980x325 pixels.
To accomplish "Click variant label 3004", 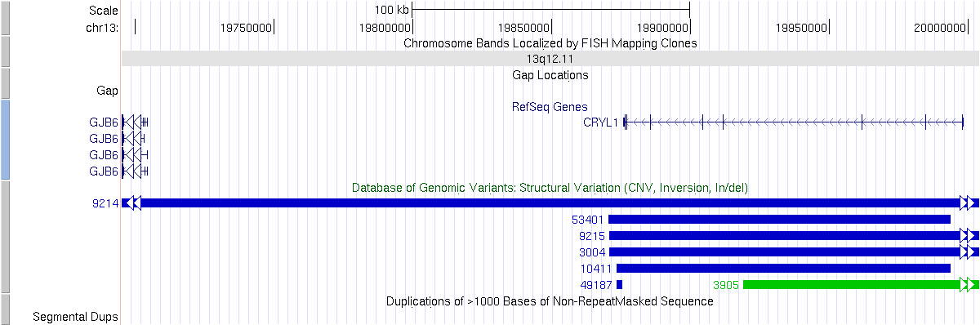I will tap(592, 252).
